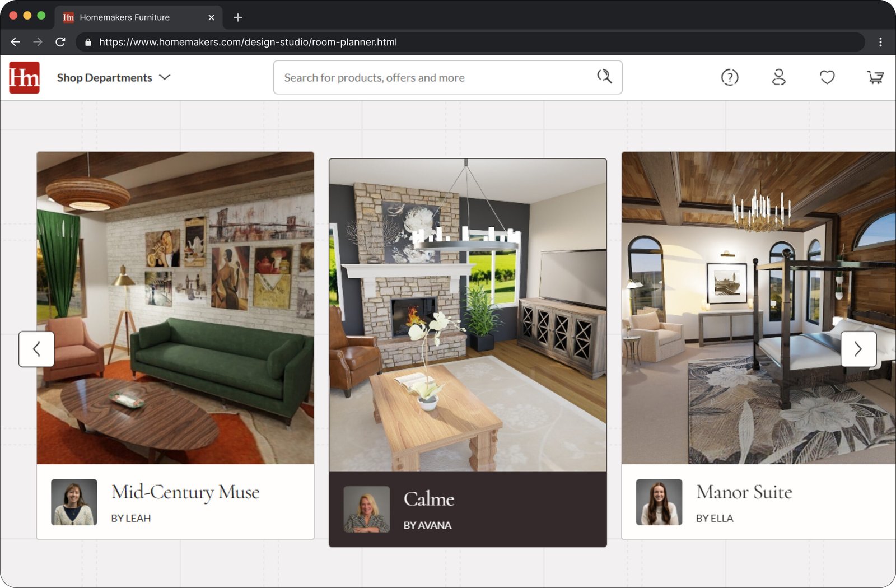Click the Calme design title
The width and height of the screenshot is (896, 588).
tap(428, 499)
